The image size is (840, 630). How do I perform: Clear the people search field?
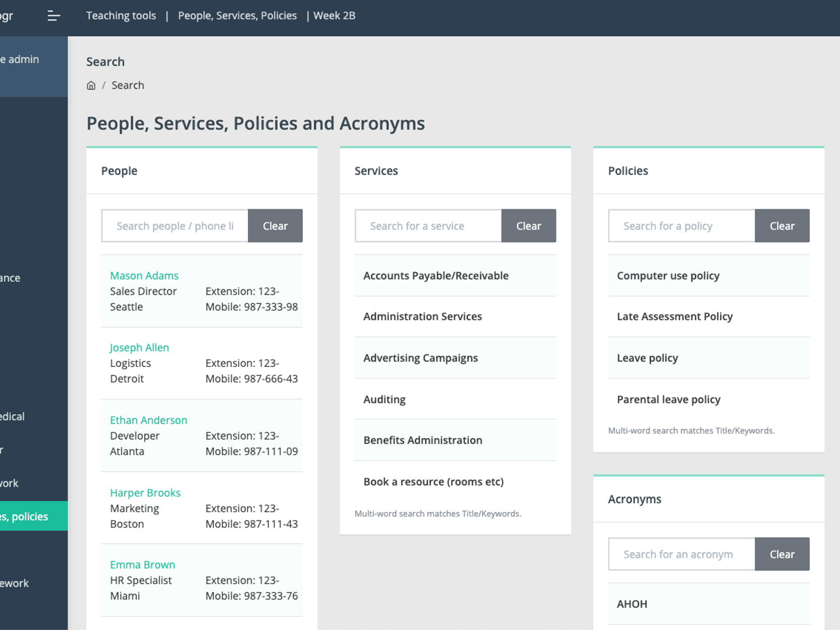coord(275,226)
